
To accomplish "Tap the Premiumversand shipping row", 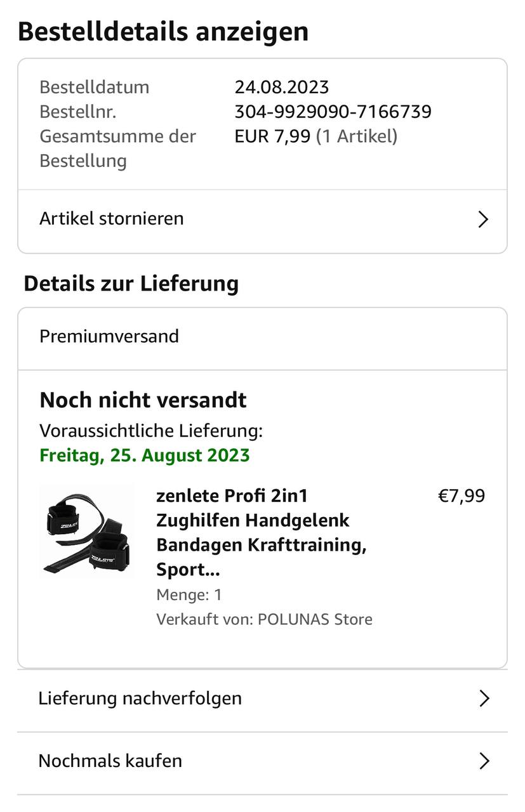I will (109, 336).
